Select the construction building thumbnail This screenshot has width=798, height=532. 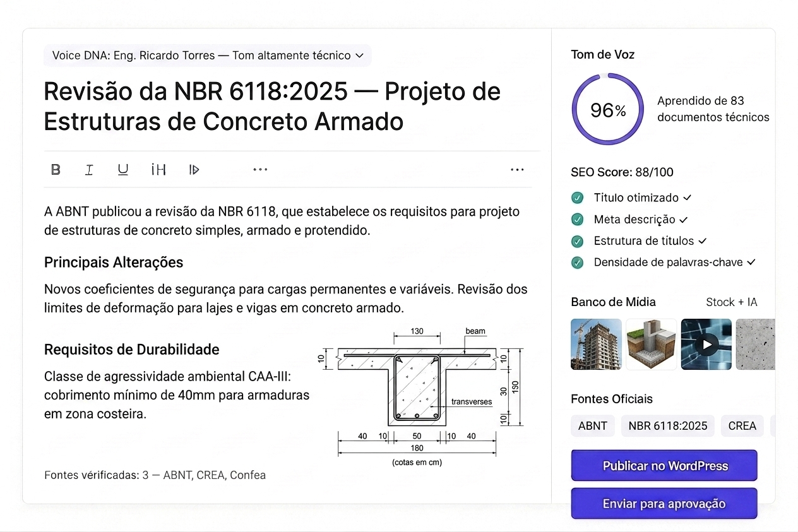(x=596, y=344)
